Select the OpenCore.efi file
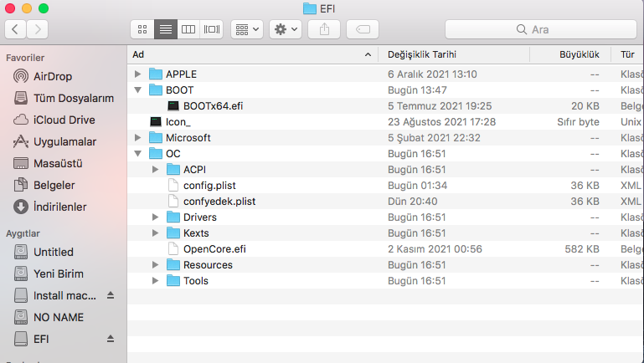Screen dimensions: 644x363 click(x=213, y=248)
